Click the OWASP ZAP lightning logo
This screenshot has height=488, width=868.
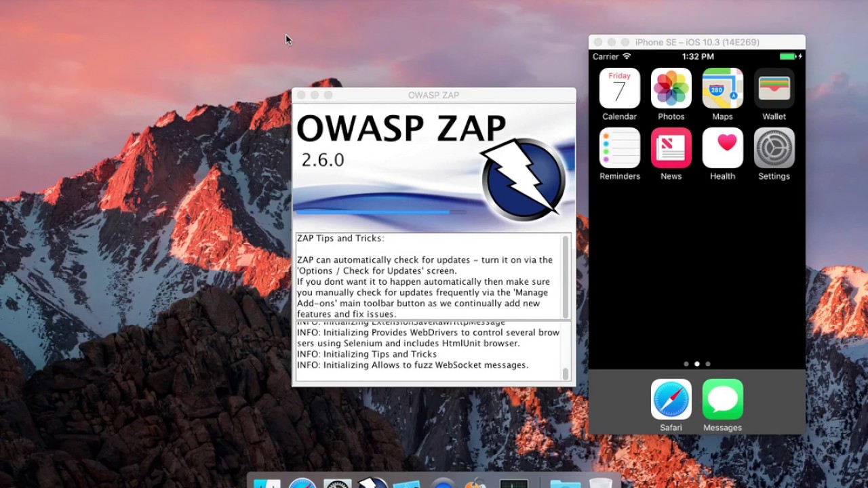click(524, 180)
